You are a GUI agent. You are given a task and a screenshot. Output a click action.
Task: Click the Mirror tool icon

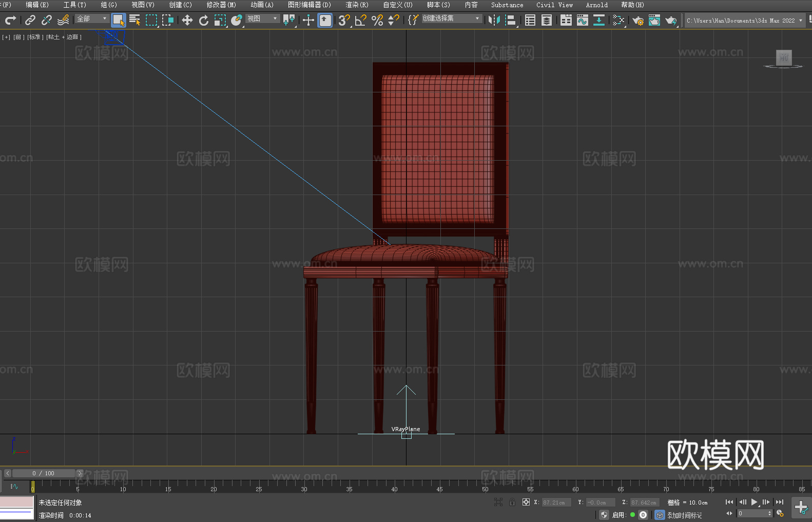(494, 20)
